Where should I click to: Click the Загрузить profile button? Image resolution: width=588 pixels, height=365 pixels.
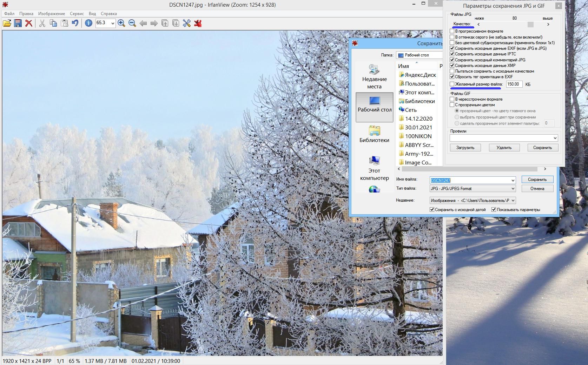click(465, 148)
